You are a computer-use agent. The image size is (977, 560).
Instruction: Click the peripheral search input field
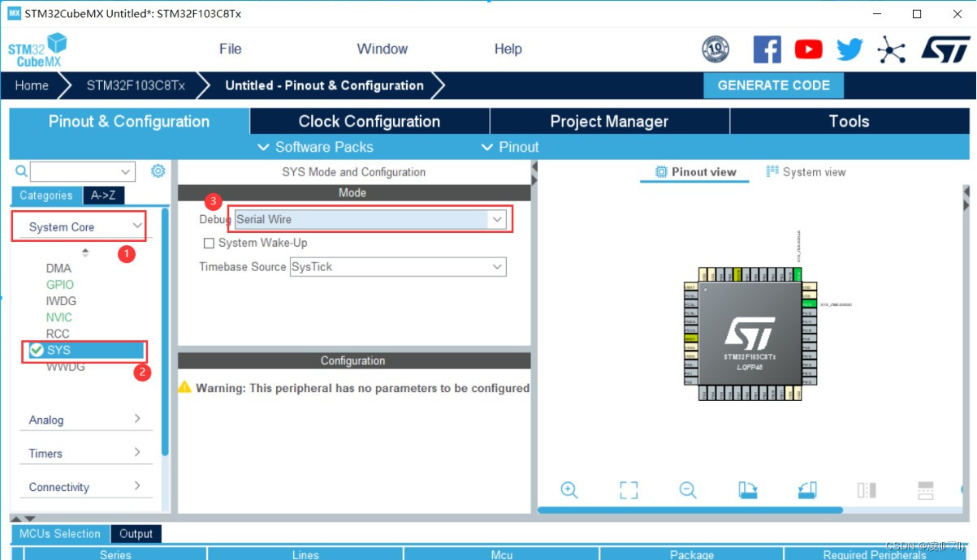(x=75, y=171)
